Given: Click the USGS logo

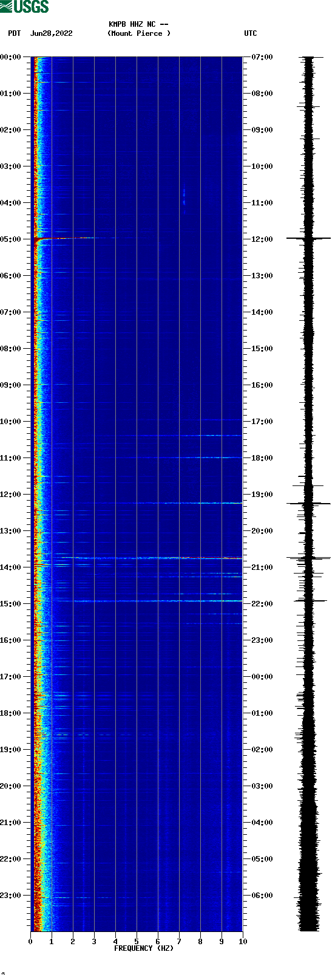Looking at the screenshot, I should point(24,7).
